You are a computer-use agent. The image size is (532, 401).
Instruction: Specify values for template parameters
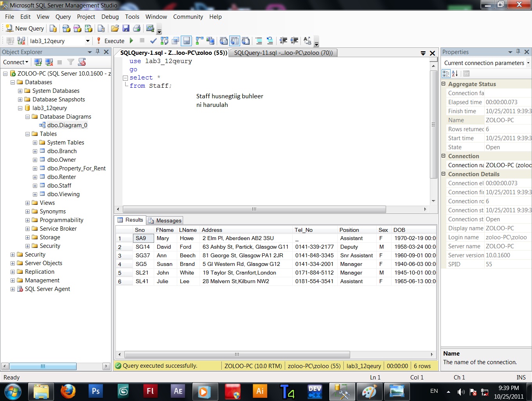coord(307,41)
